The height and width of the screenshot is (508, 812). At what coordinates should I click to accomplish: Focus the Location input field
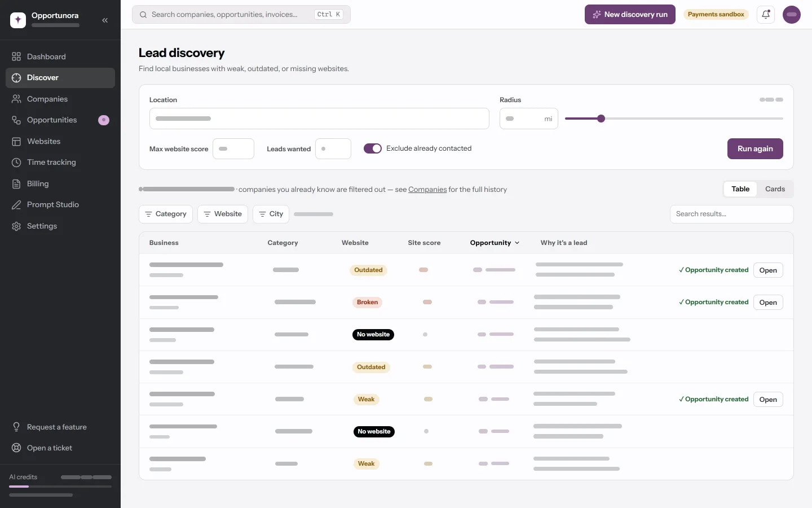coord(319,119)
